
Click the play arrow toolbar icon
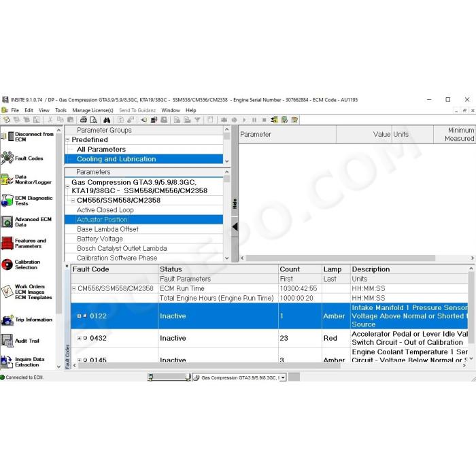[244, 120]
